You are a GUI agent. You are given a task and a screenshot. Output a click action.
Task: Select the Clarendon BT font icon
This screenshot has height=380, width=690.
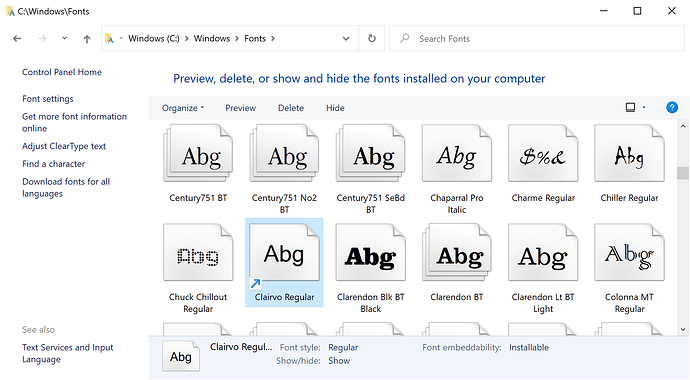pyautogui.click(x=457, y=252)
